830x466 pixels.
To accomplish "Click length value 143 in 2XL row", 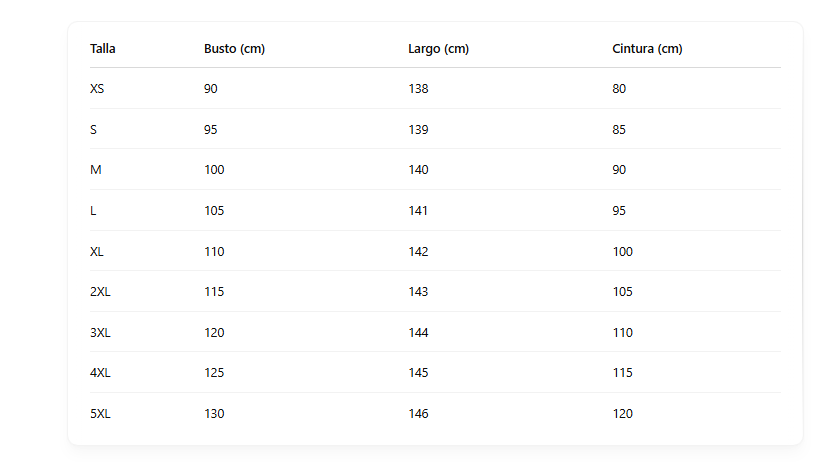I will point(418,291).
